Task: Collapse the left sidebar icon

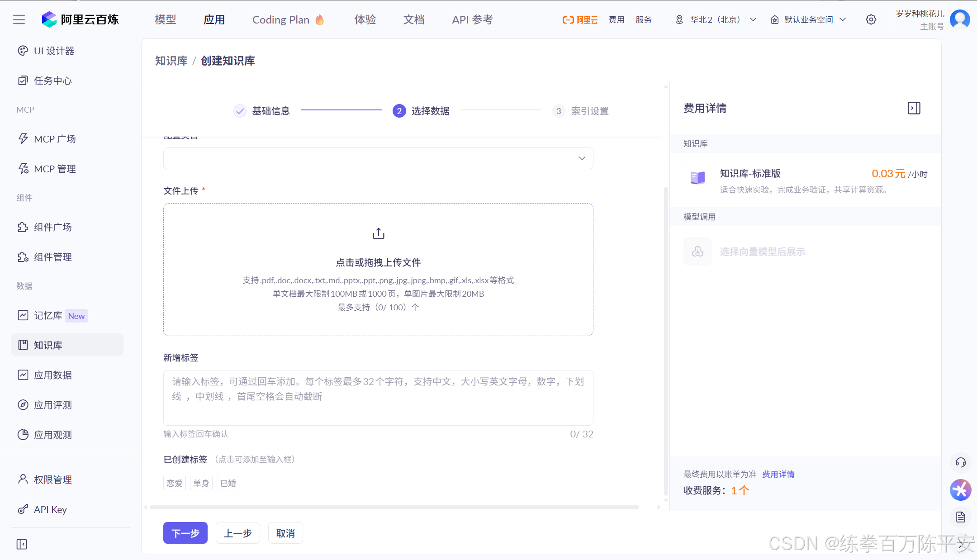Action: (x=22, y=544)
